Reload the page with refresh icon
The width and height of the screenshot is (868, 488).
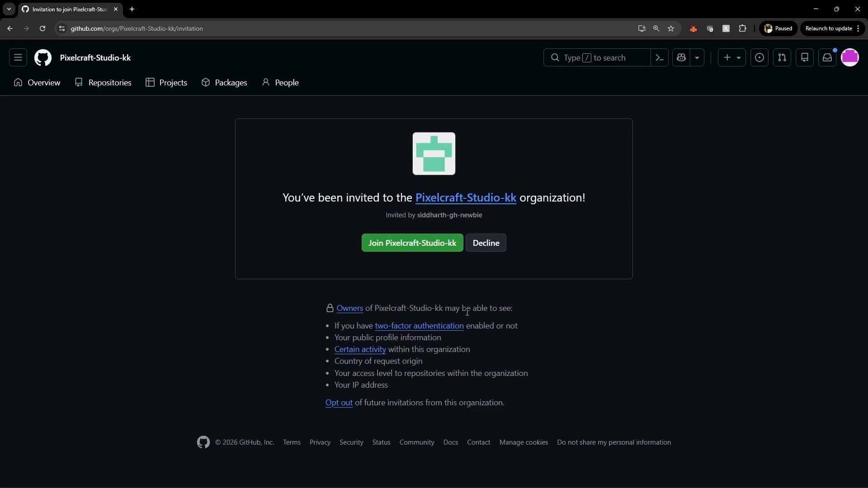(42, 28)
